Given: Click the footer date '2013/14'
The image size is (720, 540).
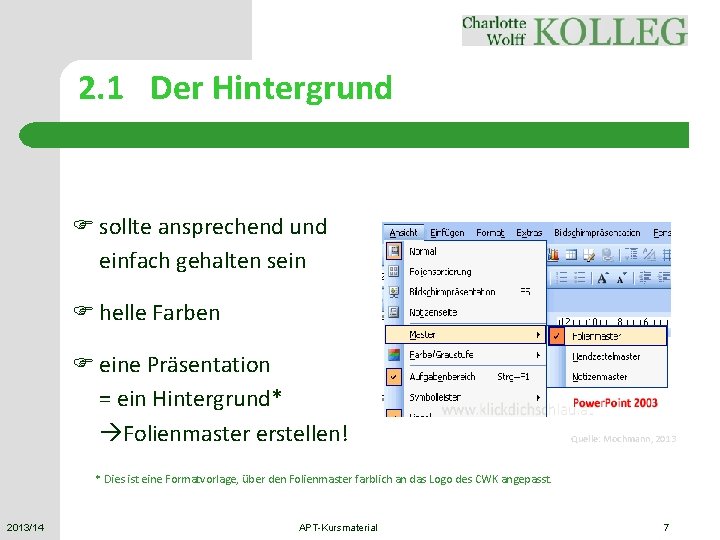Looking at the screenshot, I should [25, 527].
